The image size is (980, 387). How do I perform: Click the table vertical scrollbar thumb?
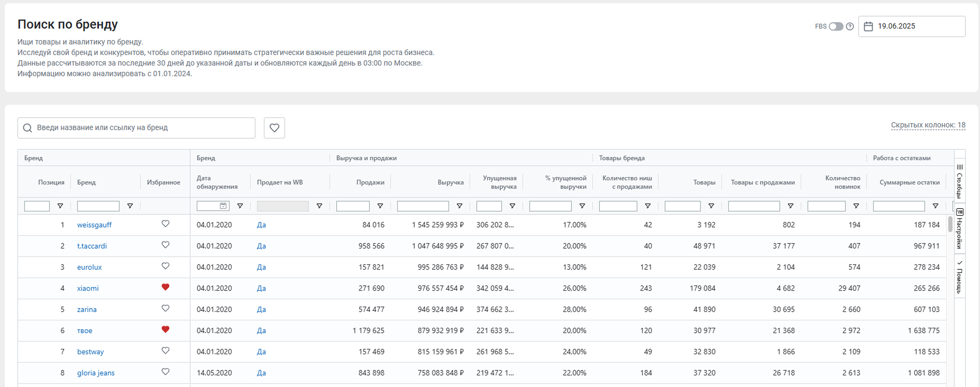point(950,224)
